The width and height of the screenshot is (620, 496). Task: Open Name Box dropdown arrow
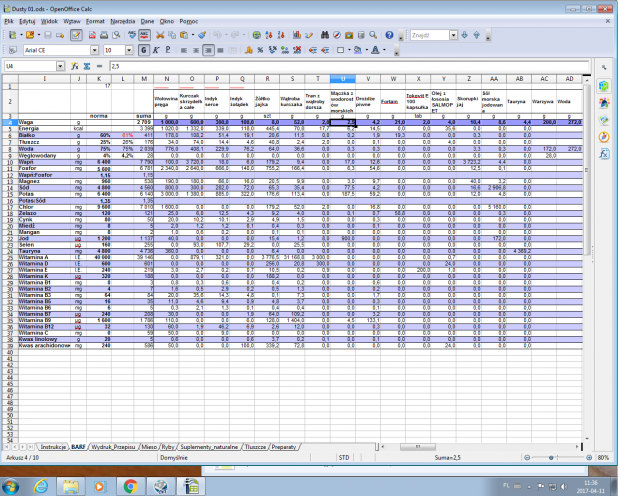click(60, 66)
